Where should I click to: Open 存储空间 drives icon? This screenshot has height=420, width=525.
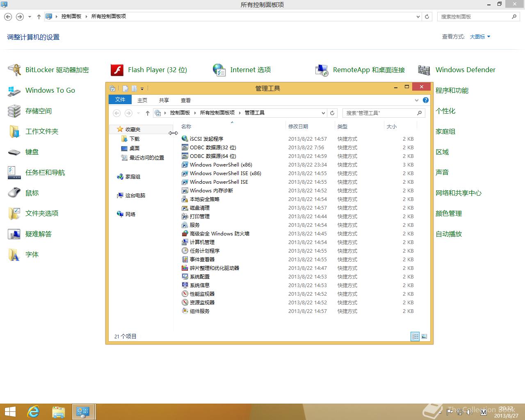point(14,111)
